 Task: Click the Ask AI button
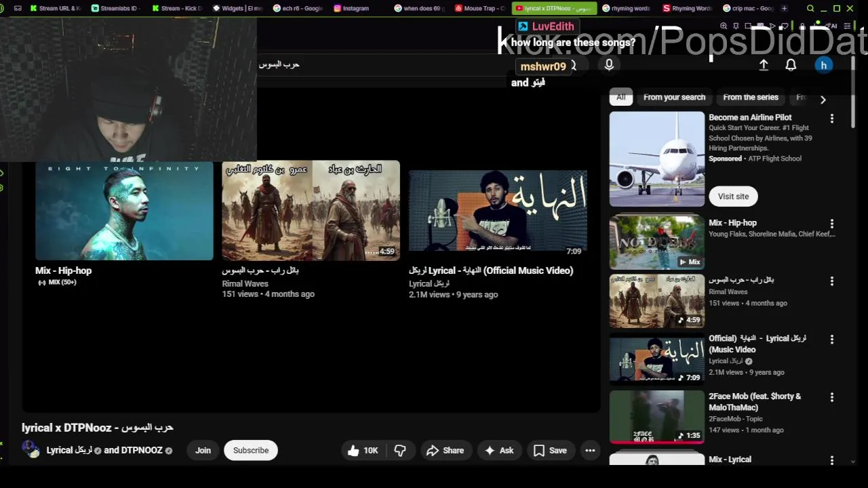tap(498, 450)
